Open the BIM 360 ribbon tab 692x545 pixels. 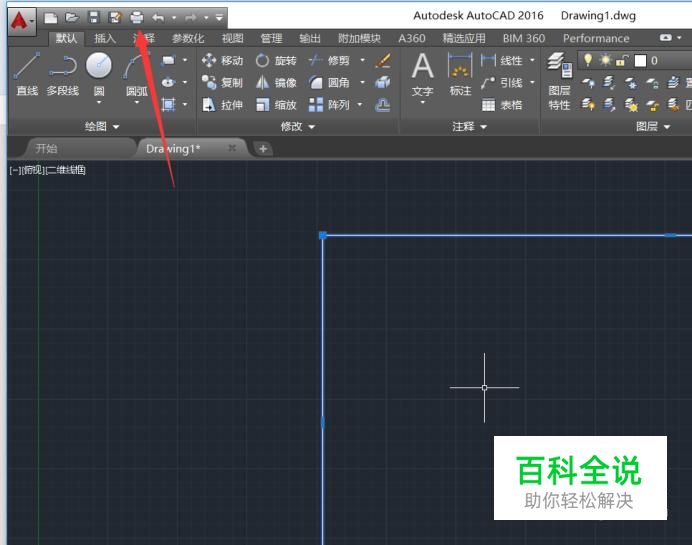tap(524, 38)
